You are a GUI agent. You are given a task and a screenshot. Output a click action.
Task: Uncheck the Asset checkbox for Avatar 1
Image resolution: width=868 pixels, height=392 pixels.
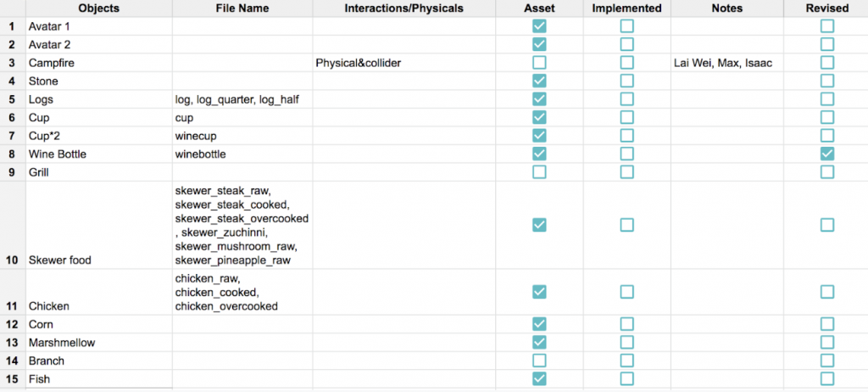click(x=538, y=26)
